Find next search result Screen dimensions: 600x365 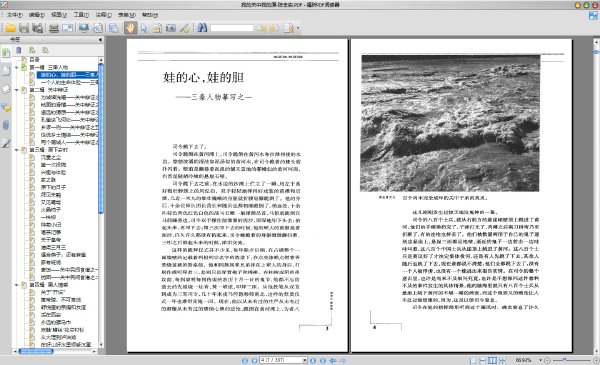(274, 28)
